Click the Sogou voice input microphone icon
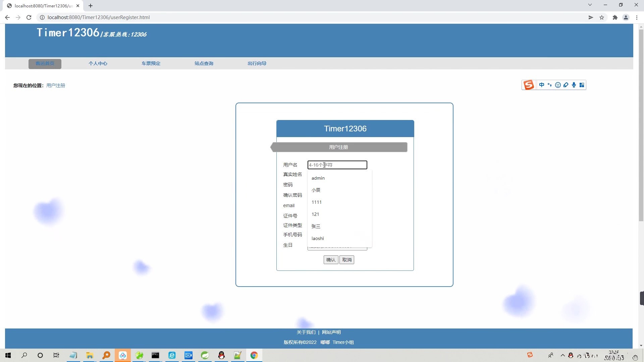 pos(574,85)
